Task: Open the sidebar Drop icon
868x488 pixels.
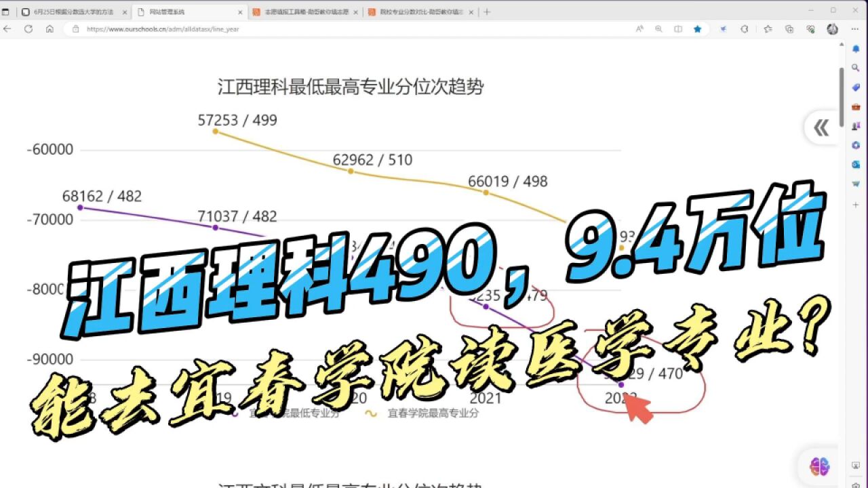Action: coord(856,183)
